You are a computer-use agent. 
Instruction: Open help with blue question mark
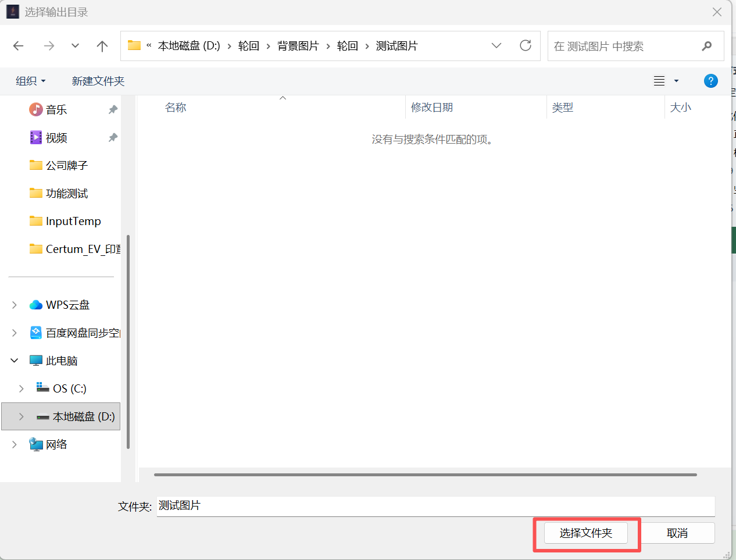pyautogui.click(x=710, y=81)
